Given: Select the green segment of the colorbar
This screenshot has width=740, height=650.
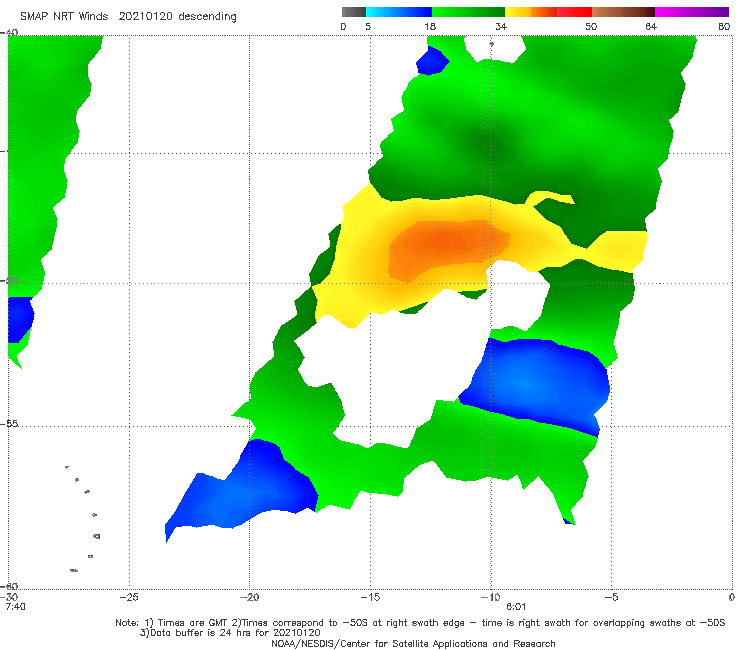Looking at the screenshot, I should 468,12.
